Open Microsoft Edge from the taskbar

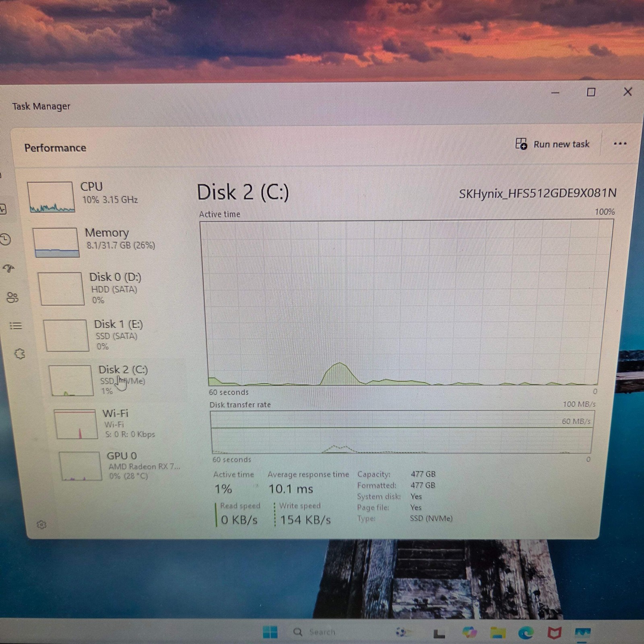click(x=526, y=633)
